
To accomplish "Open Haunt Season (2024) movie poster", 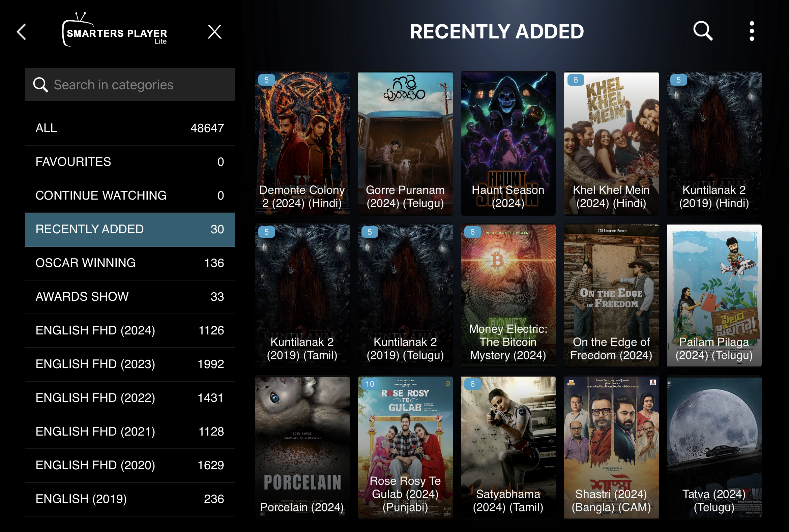I will pyautogui.click(x=508, y=143).
